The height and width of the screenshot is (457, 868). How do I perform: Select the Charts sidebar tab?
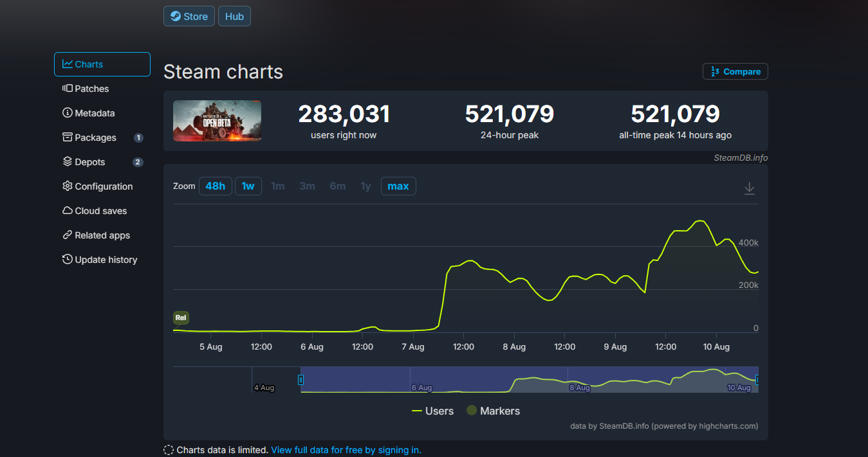click(x=102, y=64)
